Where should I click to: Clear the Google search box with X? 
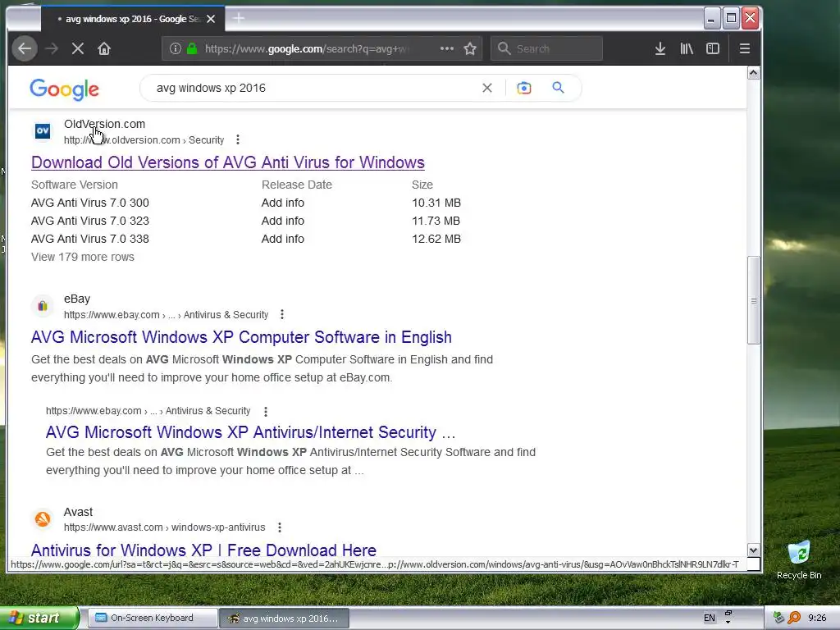[x=487, y=88]
